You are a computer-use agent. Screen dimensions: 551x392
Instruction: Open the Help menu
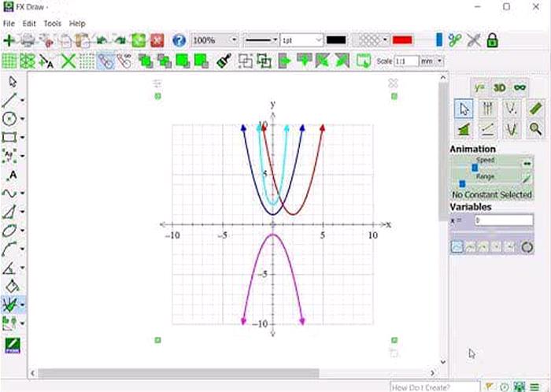pyautogui.click(x=77, y=24)
